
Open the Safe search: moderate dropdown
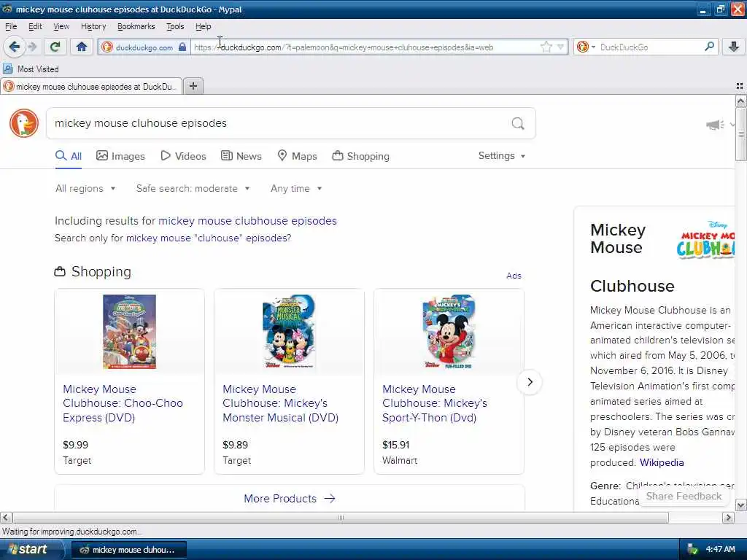pos(193,189)
